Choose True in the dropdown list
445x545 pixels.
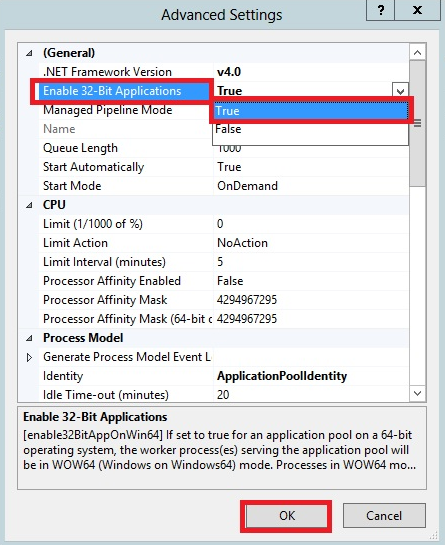310,111
